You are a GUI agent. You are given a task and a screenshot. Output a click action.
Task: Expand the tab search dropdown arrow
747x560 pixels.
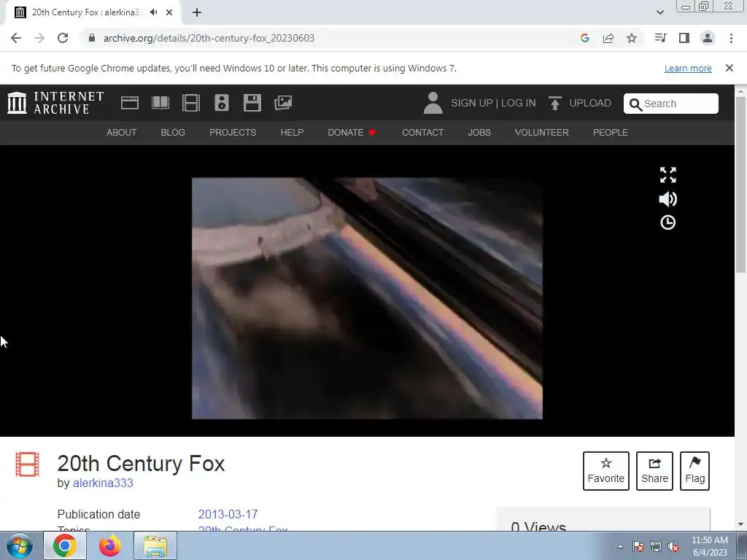(659, 12)
